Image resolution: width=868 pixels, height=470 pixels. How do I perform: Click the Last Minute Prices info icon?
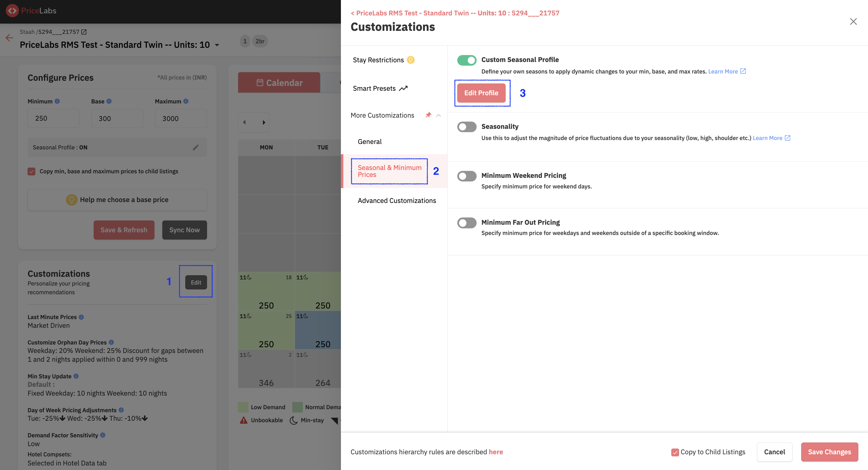[81, 317]
